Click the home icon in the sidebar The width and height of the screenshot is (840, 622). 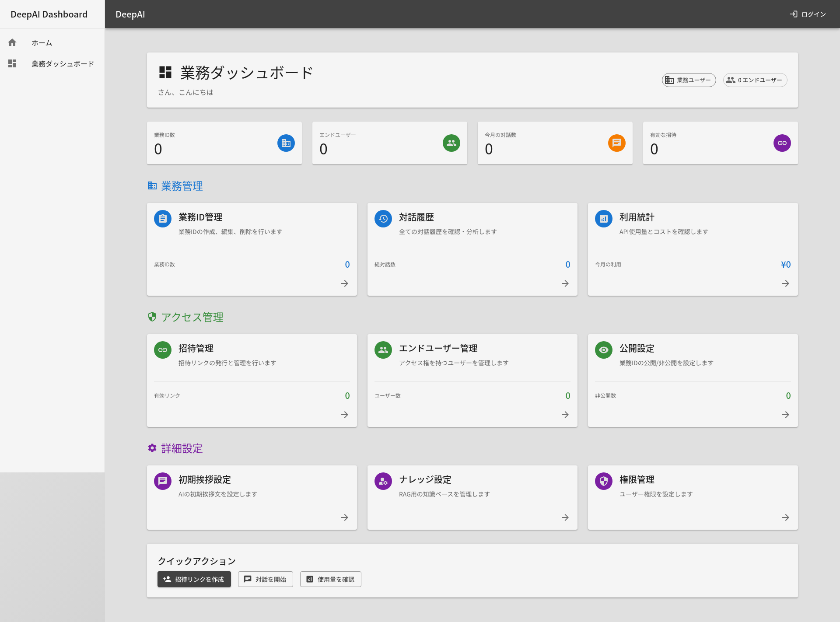12,42
